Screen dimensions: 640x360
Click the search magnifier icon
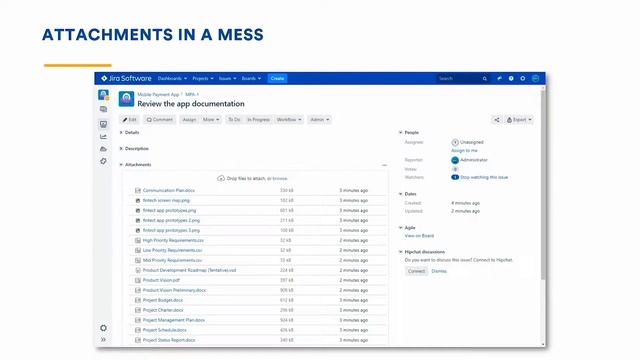[484, 78]
